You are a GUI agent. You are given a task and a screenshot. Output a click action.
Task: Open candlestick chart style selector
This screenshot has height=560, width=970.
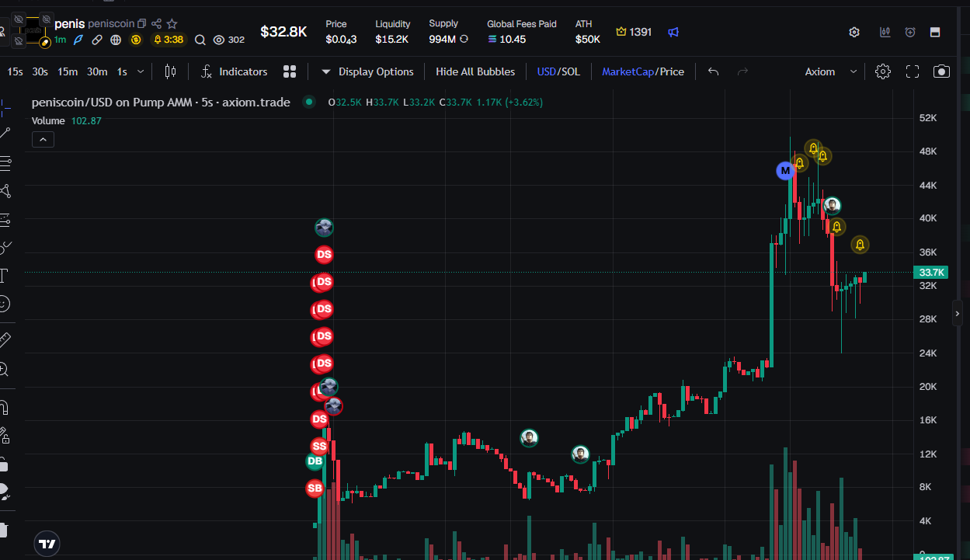[x=171, y=71]
